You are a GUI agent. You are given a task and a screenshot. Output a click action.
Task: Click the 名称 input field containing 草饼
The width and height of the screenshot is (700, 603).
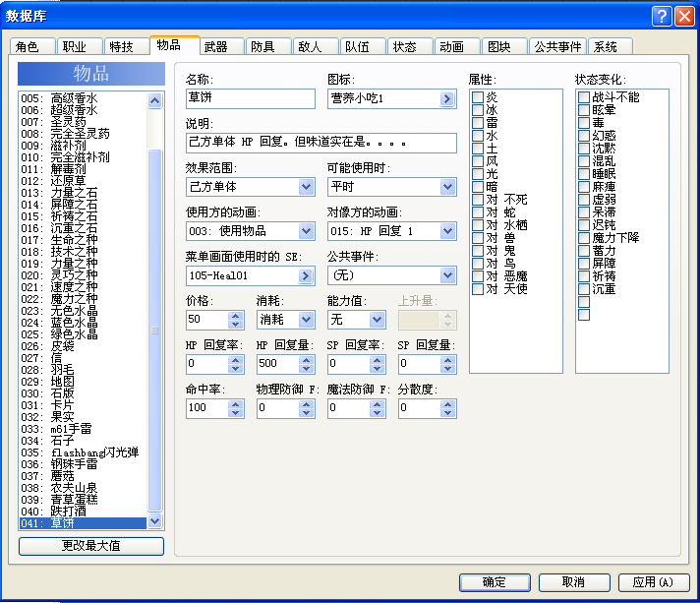[x=251, y=98]
